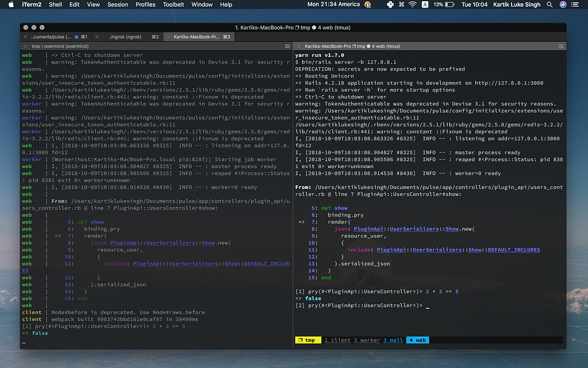The image size is (588, 368).
Task: Click the Tue 10:04 clock
Action: [x=474, y=5]
